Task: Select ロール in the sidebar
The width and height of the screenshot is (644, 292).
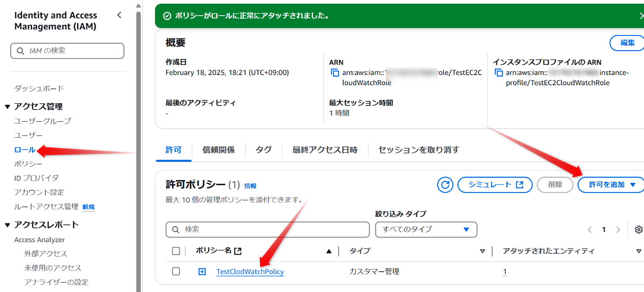Action: [25, 150]
